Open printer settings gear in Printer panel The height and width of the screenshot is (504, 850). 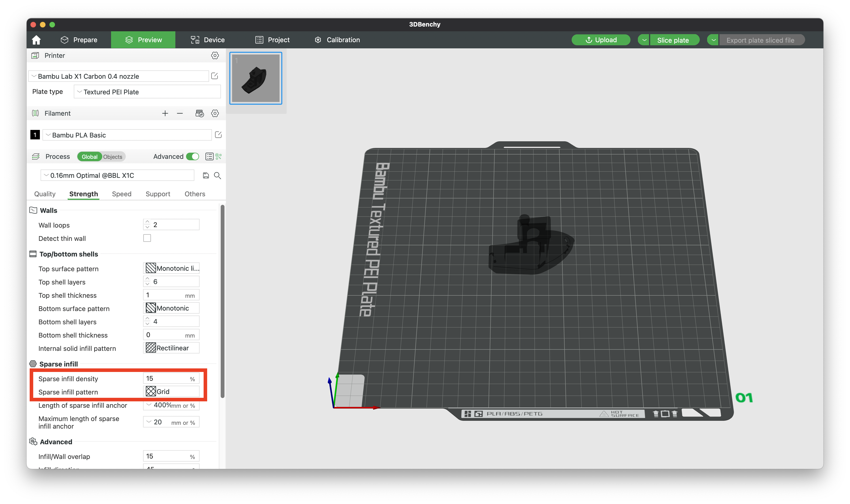(215, 55)
